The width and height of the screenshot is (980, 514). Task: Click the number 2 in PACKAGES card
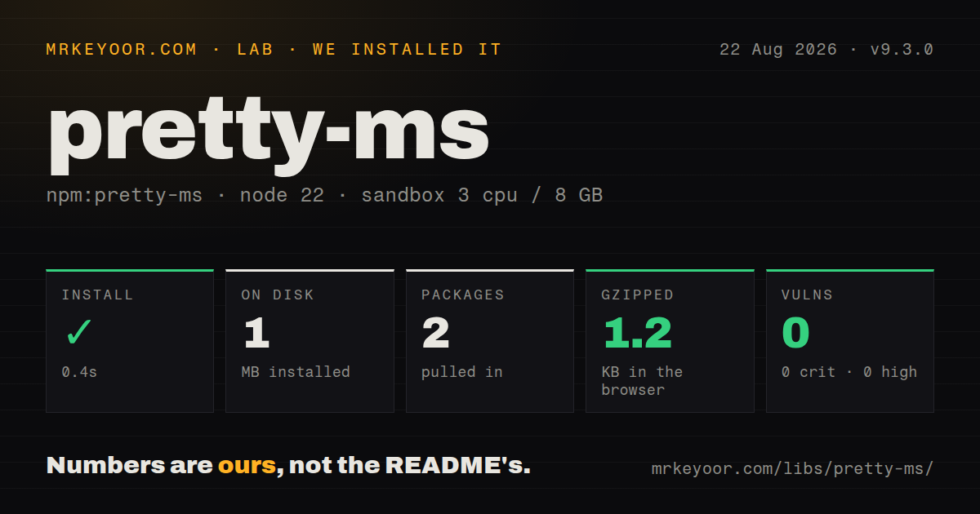[436, 333]
